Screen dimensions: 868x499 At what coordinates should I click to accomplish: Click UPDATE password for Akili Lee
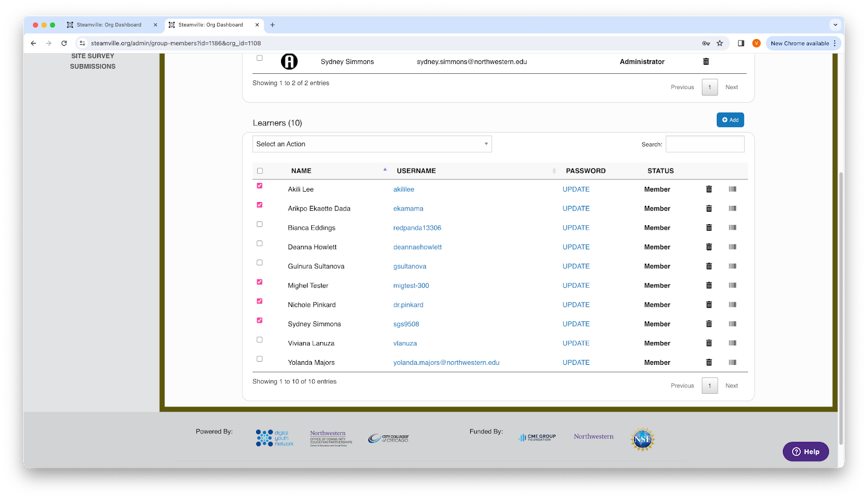(x=576, y=189)
